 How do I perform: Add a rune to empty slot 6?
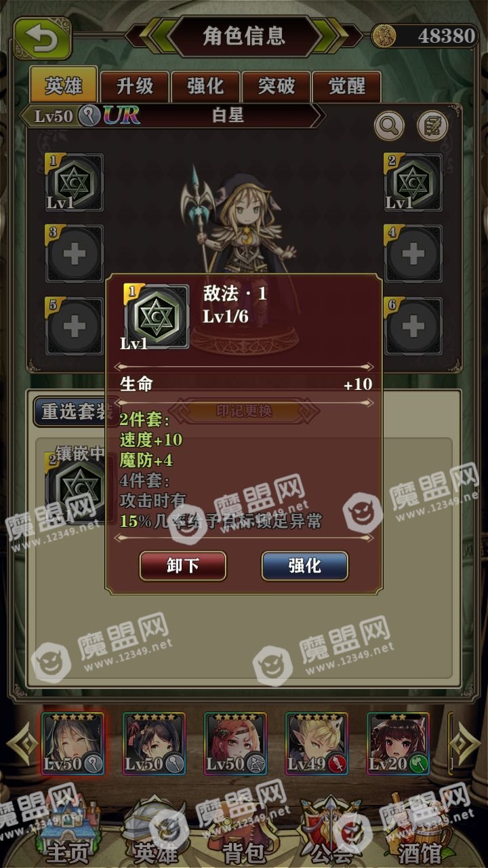point(413,326)
